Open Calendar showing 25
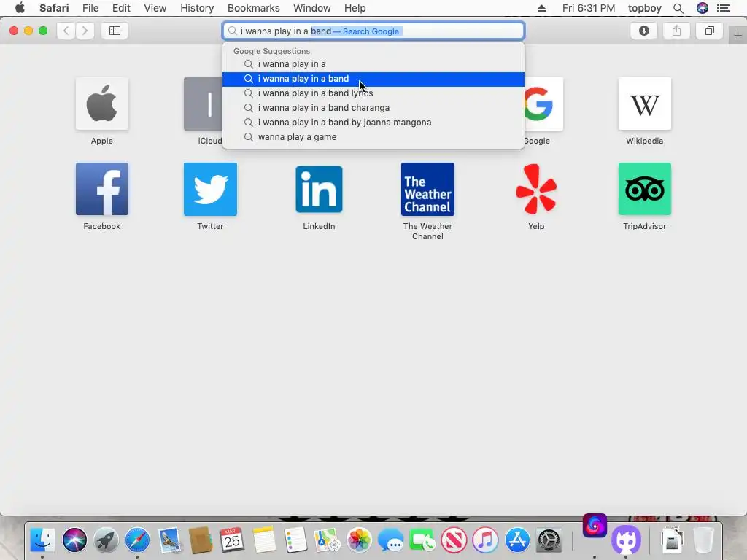 232,540
